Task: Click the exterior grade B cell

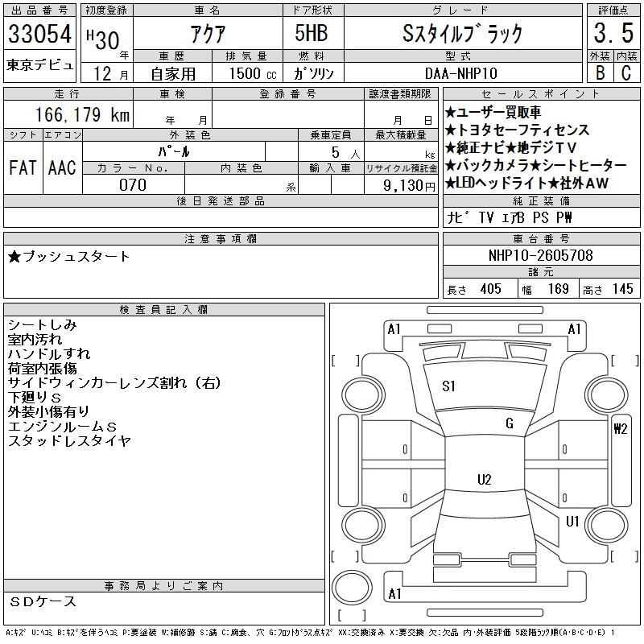Action: click(x=599, y=72)
